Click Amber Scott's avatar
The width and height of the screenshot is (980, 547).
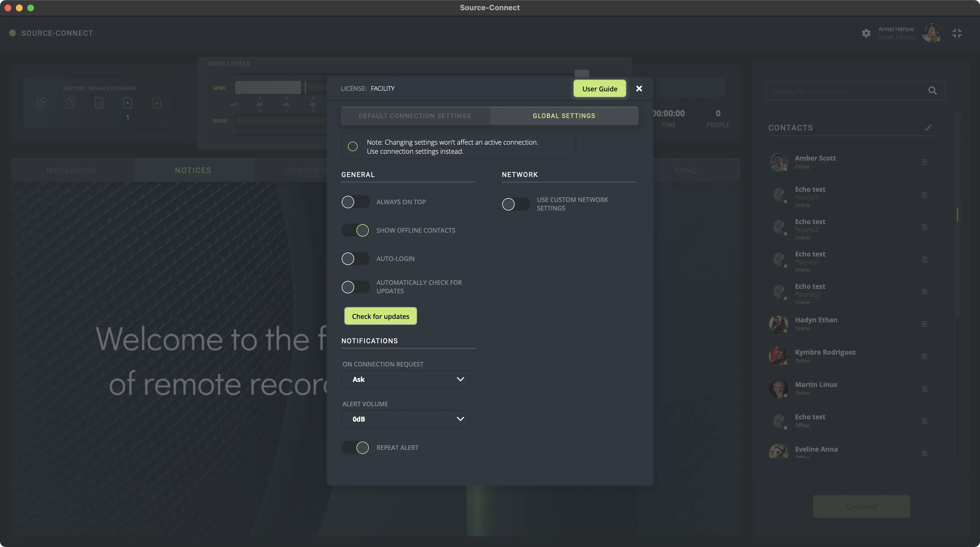(x=778, y=162)
